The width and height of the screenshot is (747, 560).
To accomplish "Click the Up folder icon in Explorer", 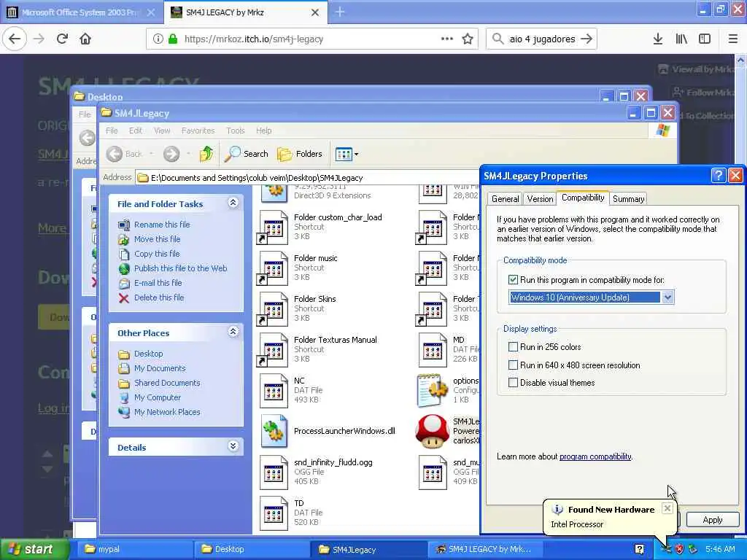I will 206,154.
